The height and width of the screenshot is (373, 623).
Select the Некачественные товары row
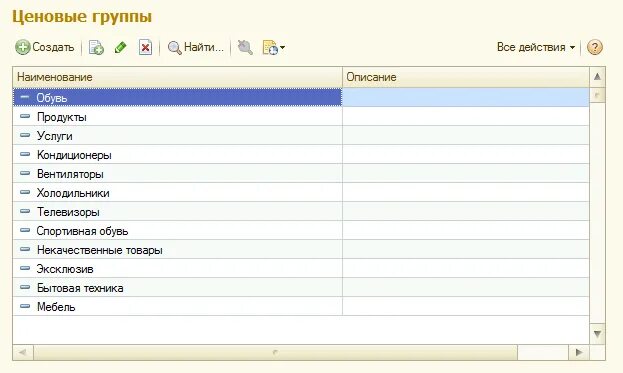(301, 250)
